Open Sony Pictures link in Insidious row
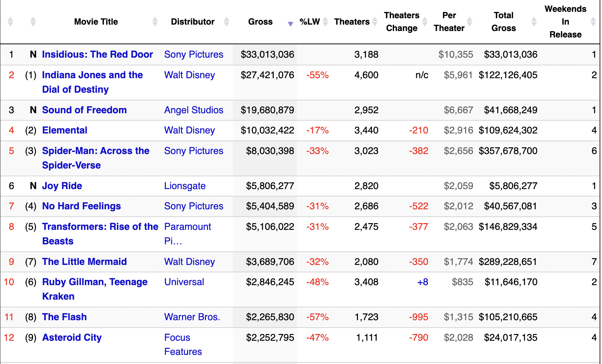 (x=194, y=55)
